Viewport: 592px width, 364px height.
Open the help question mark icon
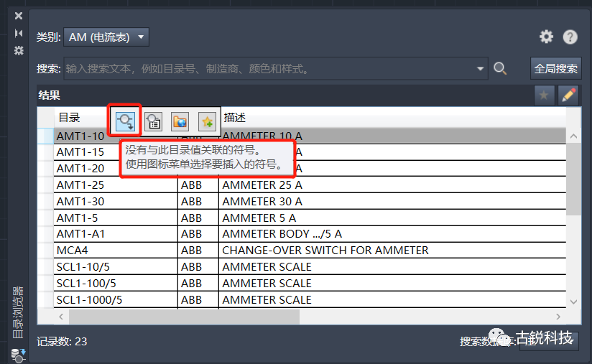click(570, 37)
